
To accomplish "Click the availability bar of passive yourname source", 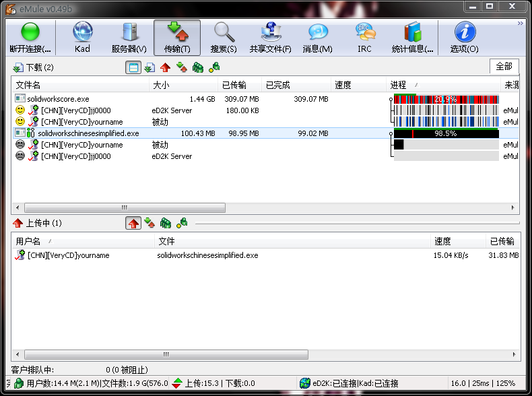I will [446, 145].
